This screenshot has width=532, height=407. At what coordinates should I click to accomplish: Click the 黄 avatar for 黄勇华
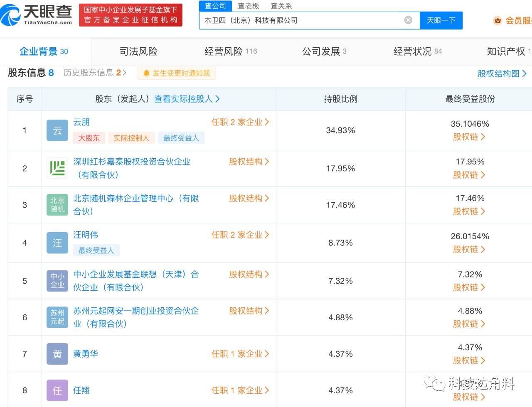pyautogui.click(x=57, y=354)
